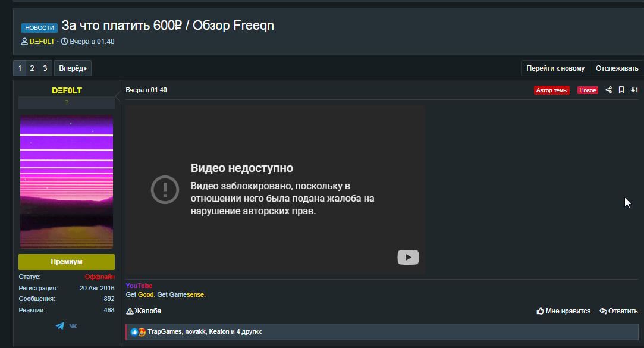This screenshot has width=644, height=348.
Task: Click the Премиум user banner
Action: [x=67, y=262]
